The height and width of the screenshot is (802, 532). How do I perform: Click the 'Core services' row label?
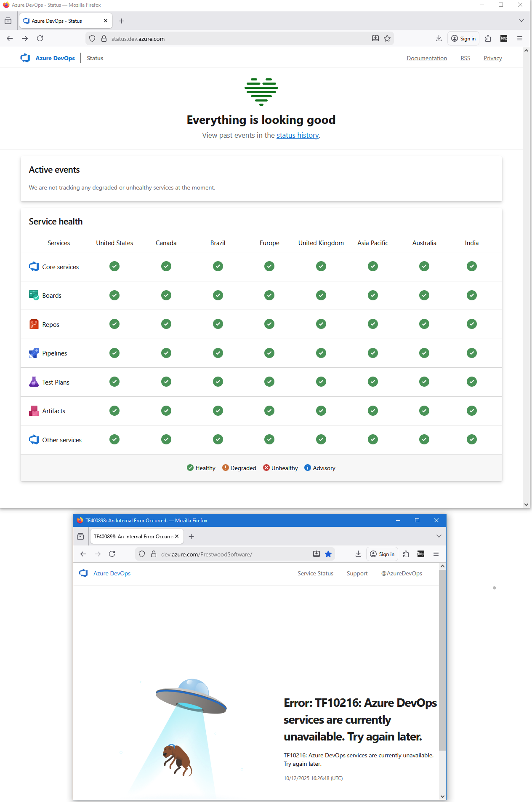coord(61,267)
